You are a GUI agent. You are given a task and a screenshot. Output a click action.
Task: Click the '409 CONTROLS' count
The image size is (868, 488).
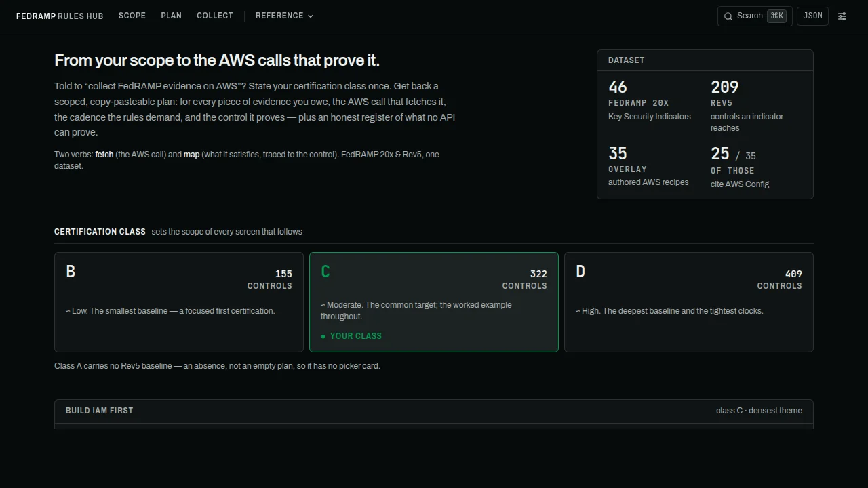[x=780, y=279]
